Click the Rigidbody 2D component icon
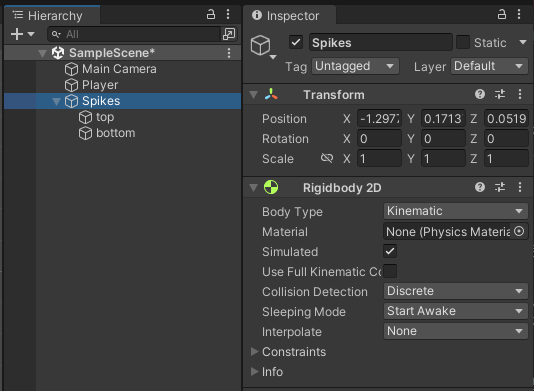The image size is (534, 391). click(271, 187)
